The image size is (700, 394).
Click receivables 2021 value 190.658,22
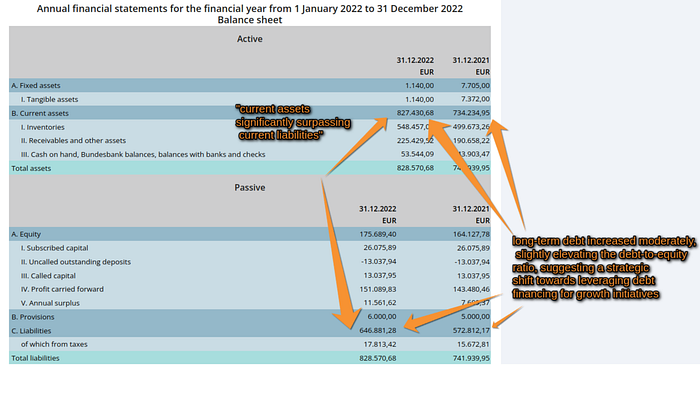click(x=471, y=140)
